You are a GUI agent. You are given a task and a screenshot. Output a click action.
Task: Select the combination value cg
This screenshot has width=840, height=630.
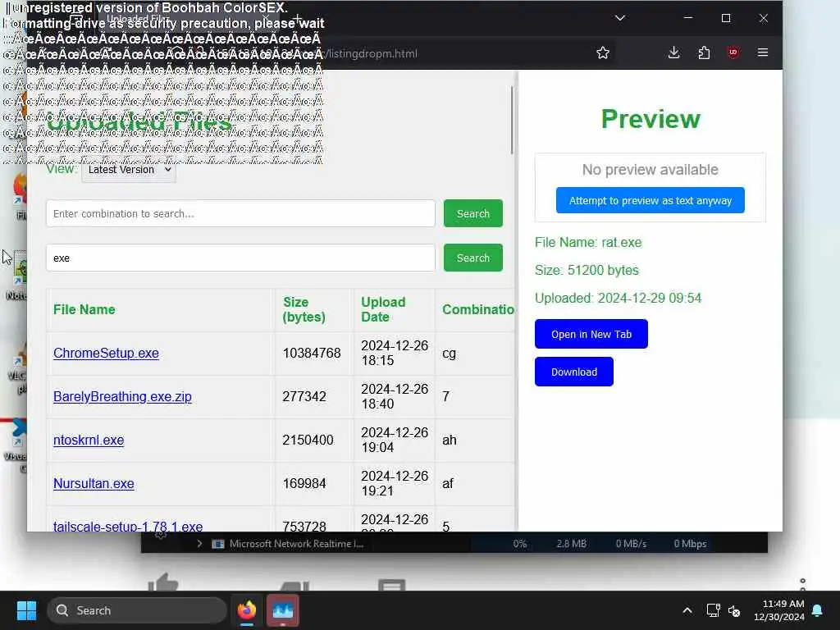449,353
